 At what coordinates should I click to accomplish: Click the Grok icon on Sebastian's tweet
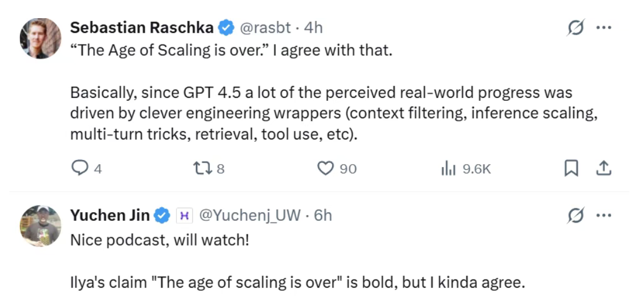point(577,28)
